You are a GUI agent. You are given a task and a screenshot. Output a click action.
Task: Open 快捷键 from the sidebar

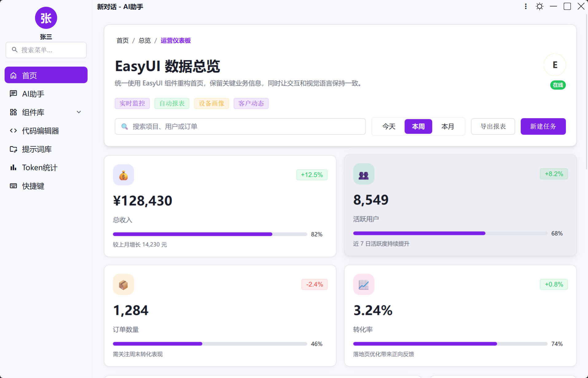46,186
